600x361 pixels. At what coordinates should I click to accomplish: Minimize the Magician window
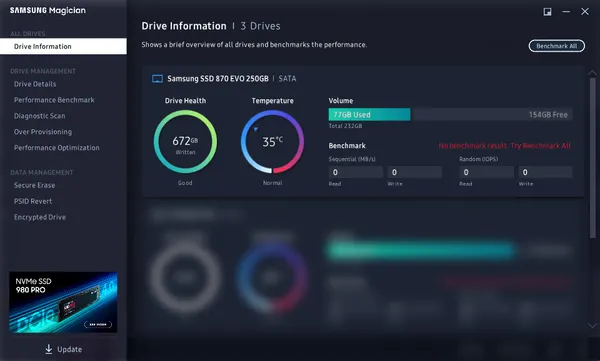pyautogui.click(x=566, y=12)
